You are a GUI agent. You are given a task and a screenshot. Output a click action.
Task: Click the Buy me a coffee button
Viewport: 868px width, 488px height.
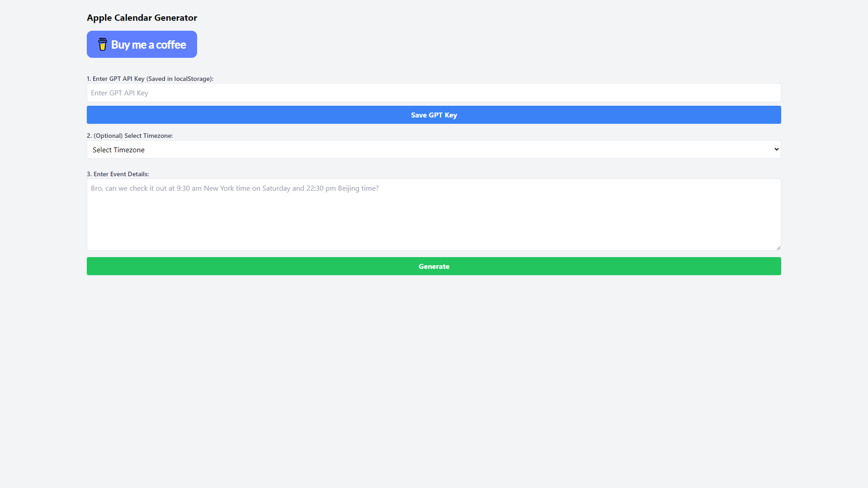pyautogui.click(x=142, y=44)
